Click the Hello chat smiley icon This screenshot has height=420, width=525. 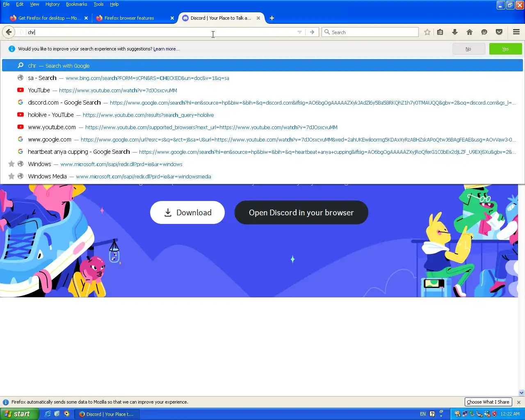tap(484, 32)
